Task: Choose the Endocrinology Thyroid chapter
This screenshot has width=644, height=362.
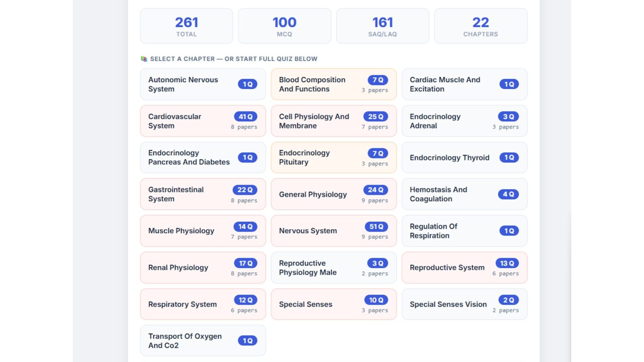Action: 465,158
